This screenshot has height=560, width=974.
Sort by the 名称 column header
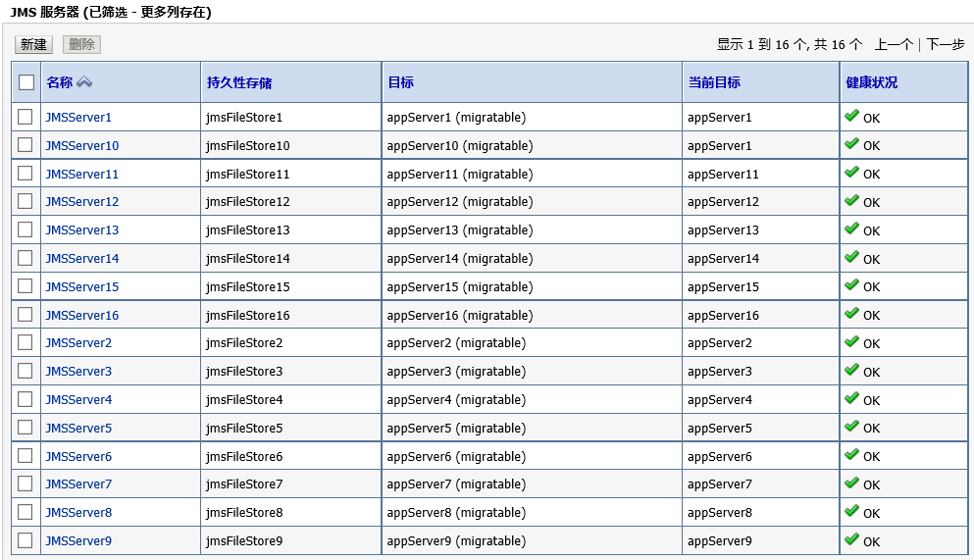[60, 82]
